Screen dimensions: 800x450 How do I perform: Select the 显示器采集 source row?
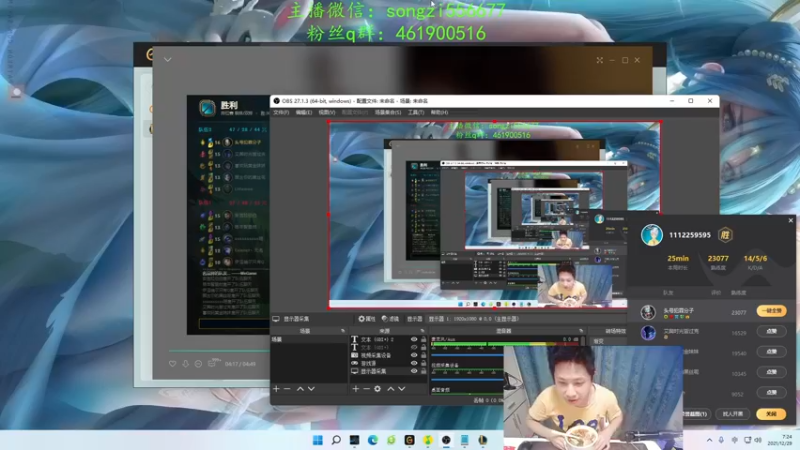(x=388, y=371)
